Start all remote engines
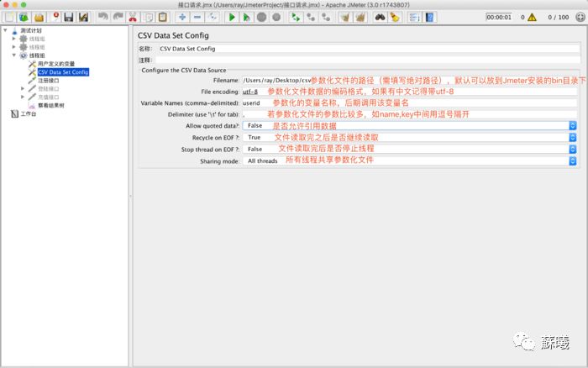The width and height of the screenshot is (588, 368). (x=296, y=18)
